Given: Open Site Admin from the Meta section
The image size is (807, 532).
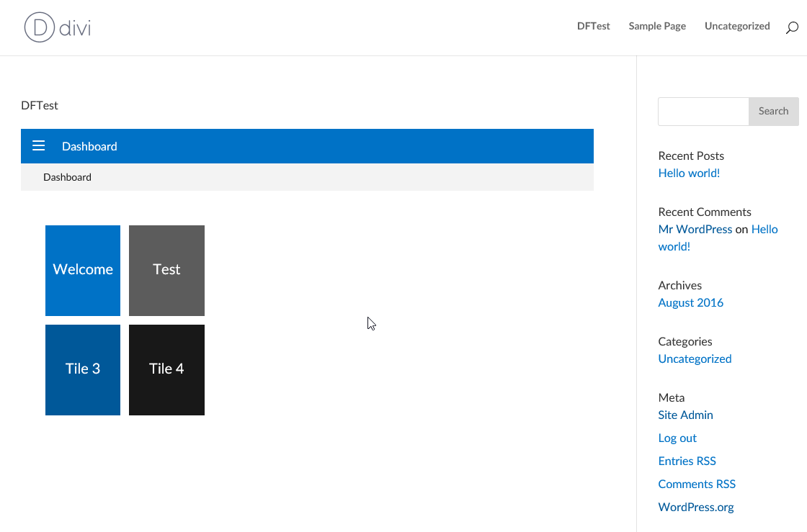Looking at the screenshot, I should pos(685,415).
